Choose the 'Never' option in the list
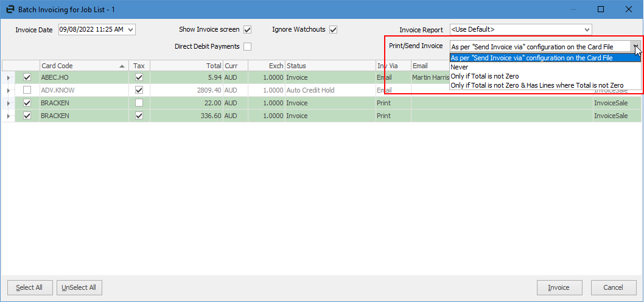 point(460,67)
